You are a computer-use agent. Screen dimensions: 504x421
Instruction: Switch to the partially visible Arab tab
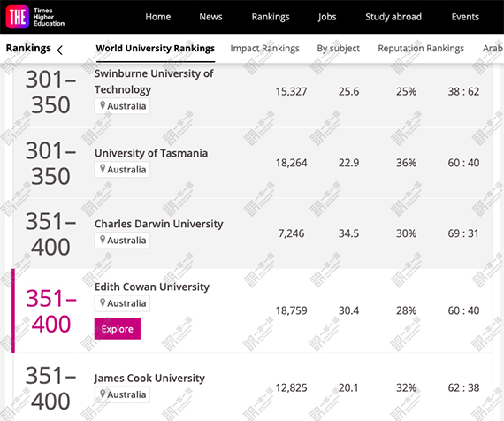tap(493, 49)
